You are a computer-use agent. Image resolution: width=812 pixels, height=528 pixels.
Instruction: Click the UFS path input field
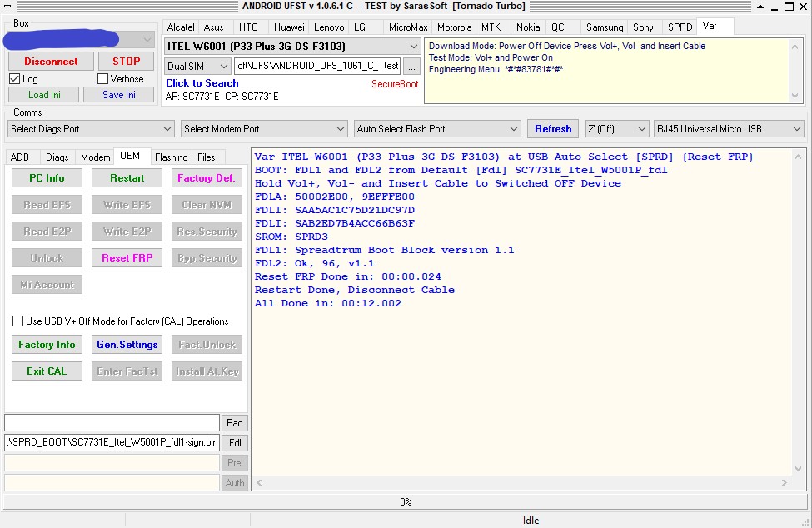[317, 66]
